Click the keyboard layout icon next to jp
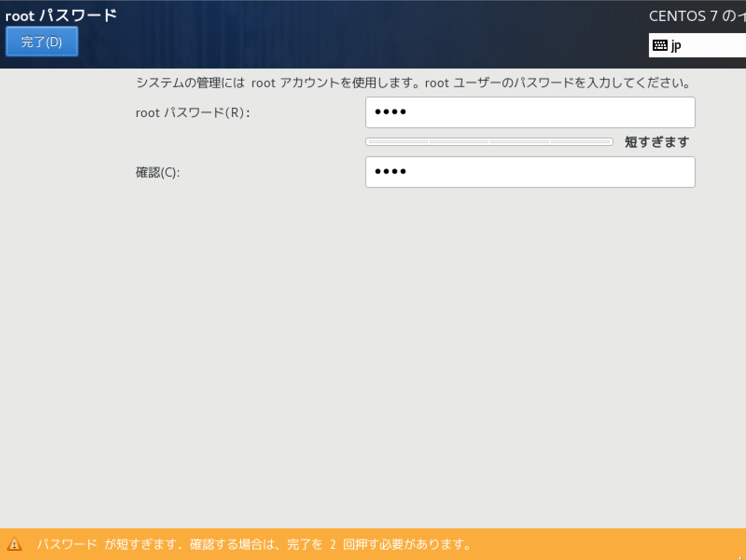 660,45
